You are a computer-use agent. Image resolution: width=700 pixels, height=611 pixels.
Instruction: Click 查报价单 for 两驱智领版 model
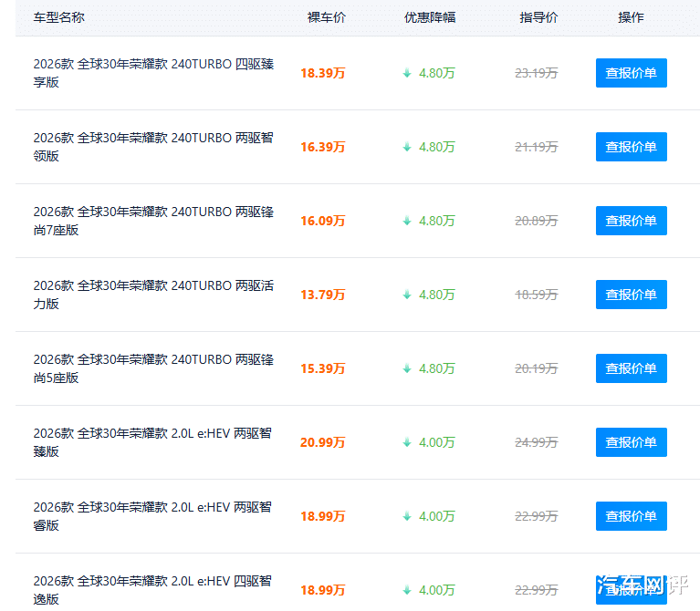click(631, 147)
